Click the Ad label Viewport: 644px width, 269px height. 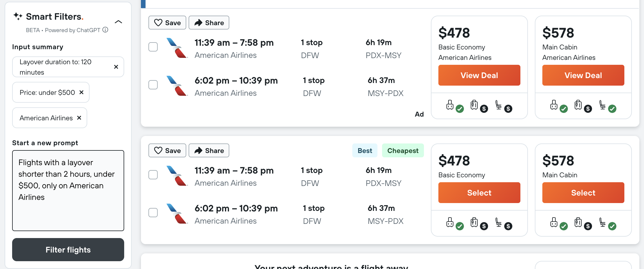click(419, 114)
